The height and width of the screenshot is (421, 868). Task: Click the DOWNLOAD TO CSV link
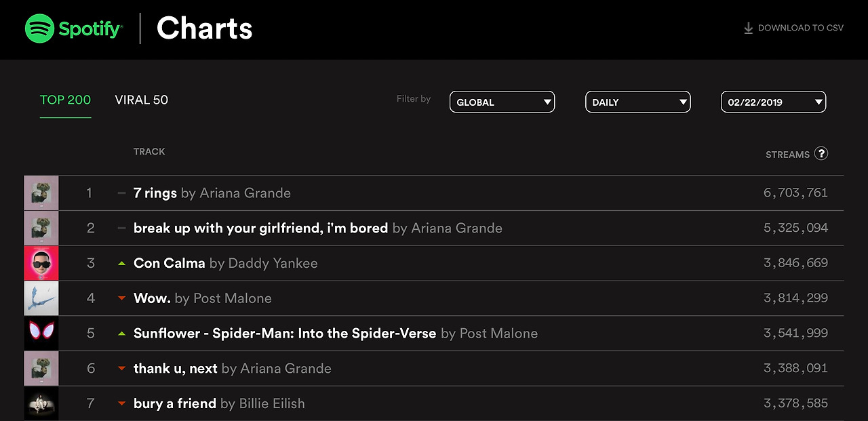pyautogui.click(x=800, y=28)
